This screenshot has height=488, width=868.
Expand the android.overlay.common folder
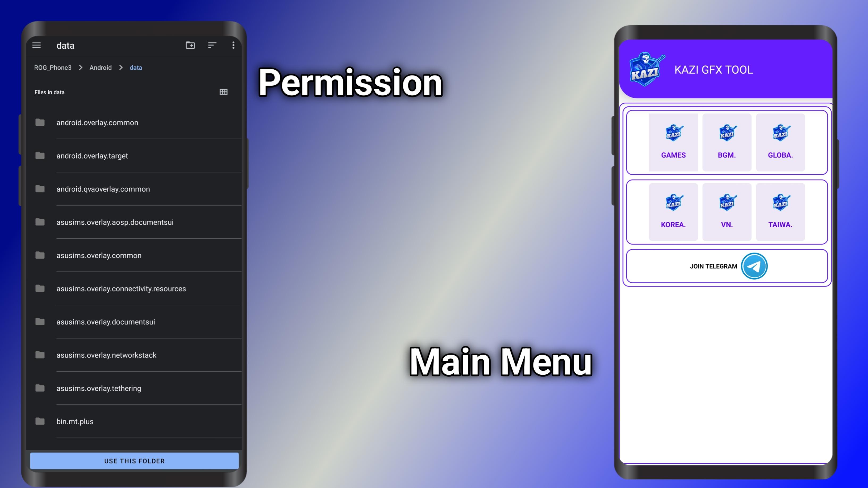tap(97, 122)
